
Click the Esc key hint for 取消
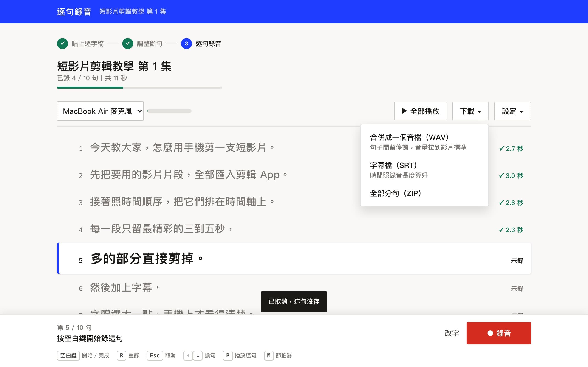[155, 356]
